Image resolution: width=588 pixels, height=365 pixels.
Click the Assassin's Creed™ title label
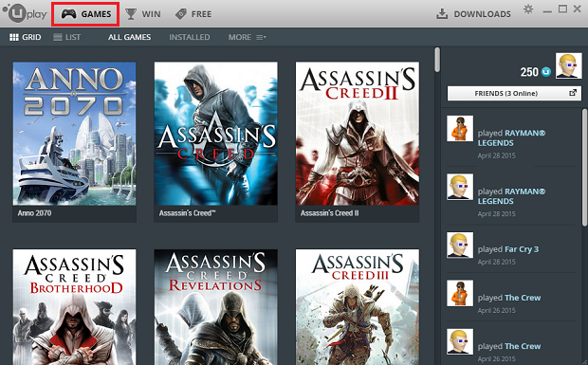point(187,213)
